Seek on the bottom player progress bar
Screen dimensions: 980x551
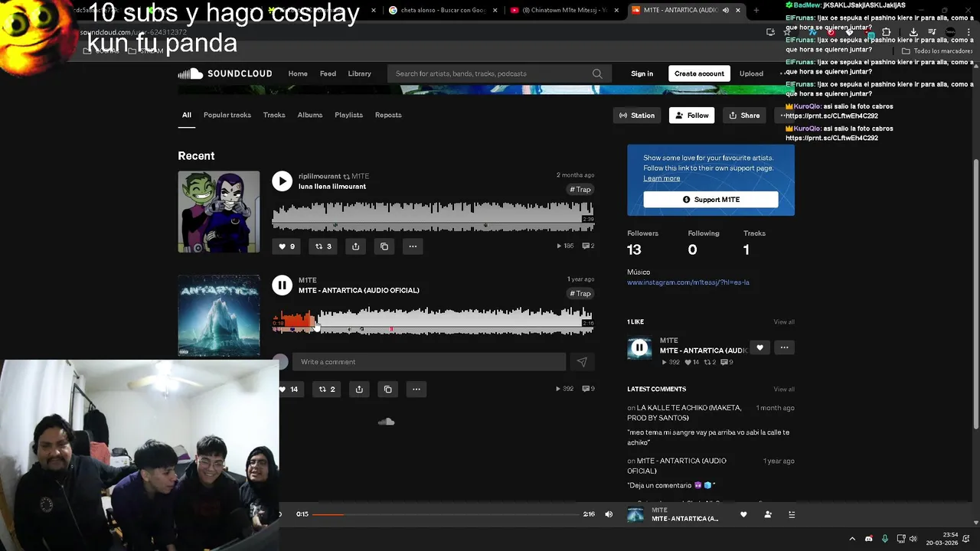click(446, 514)
